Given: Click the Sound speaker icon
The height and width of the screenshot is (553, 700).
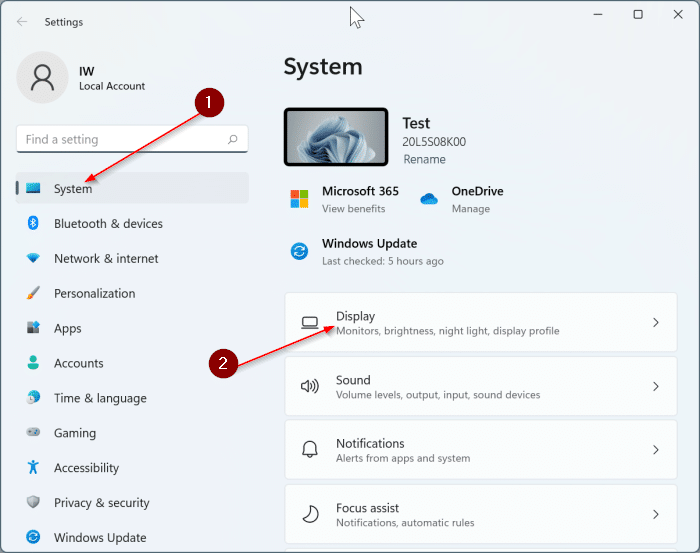Looking at the screenshot, I should [x=309, y=386].
